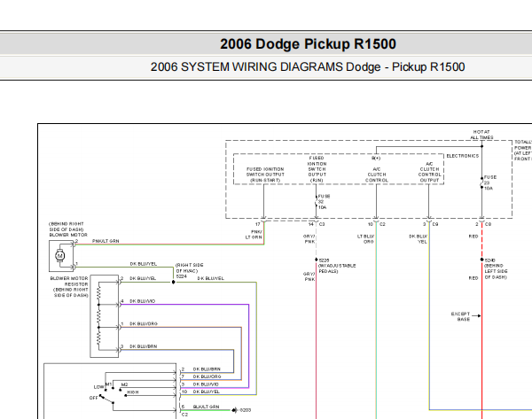Click the 'ELECTRONICS' label in the diagram
532x419 pixels.
coord(463,156)
